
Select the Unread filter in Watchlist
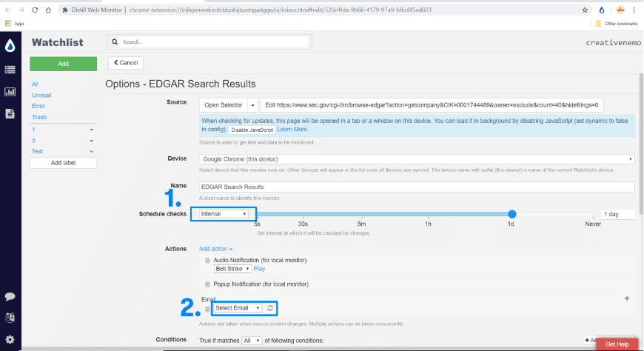(41, 96)
